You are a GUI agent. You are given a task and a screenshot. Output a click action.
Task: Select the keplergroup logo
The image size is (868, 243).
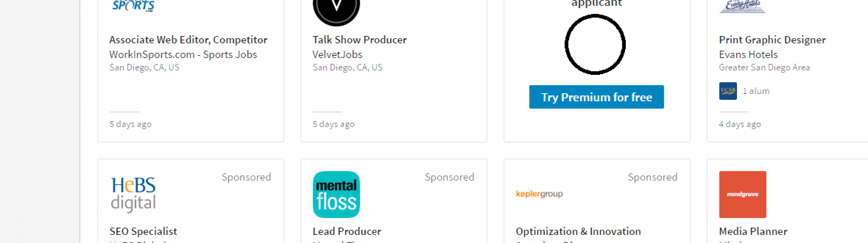click(539, 194)
